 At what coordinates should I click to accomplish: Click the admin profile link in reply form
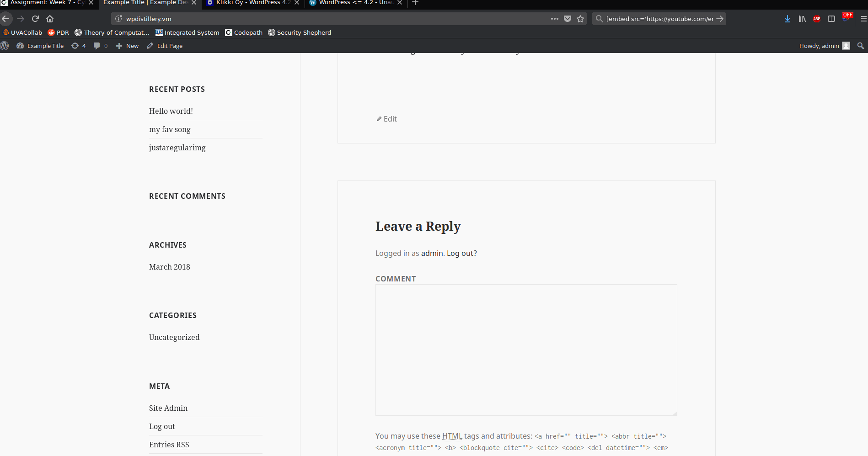432,253
